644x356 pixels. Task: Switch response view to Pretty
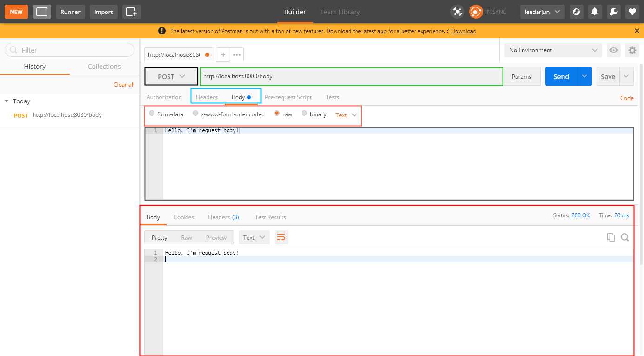click(x=159, y=237)
